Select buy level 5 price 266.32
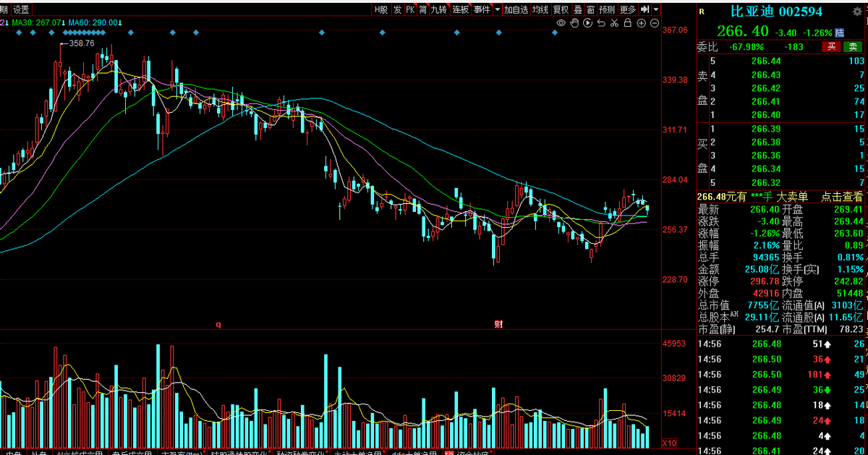Image resolution: width=868 pixels, height=455 pixels. click(x=766, y=182)
